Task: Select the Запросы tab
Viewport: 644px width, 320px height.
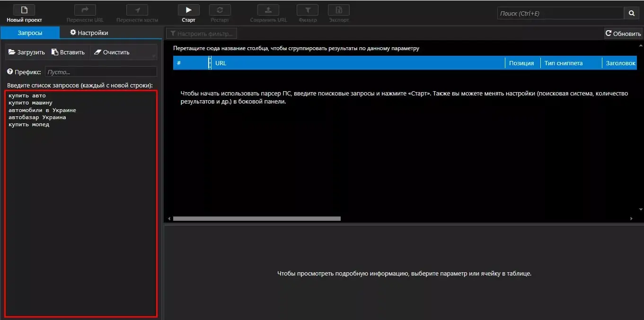Action: coord(30,33)
